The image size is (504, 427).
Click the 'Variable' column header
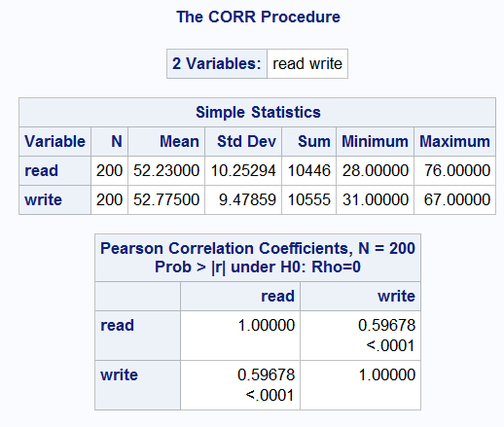[x=54, y=141]
